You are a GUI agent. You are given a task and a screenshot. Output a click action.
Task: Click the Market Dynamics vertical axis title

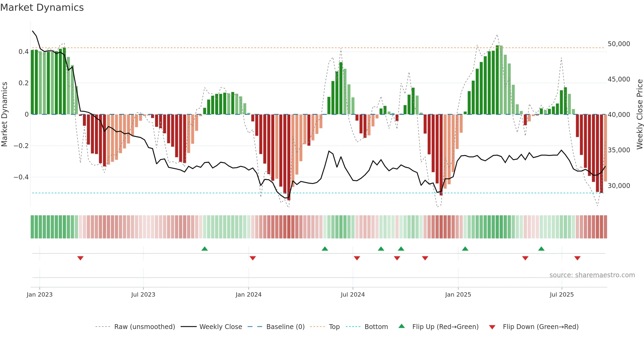[4, 114]
